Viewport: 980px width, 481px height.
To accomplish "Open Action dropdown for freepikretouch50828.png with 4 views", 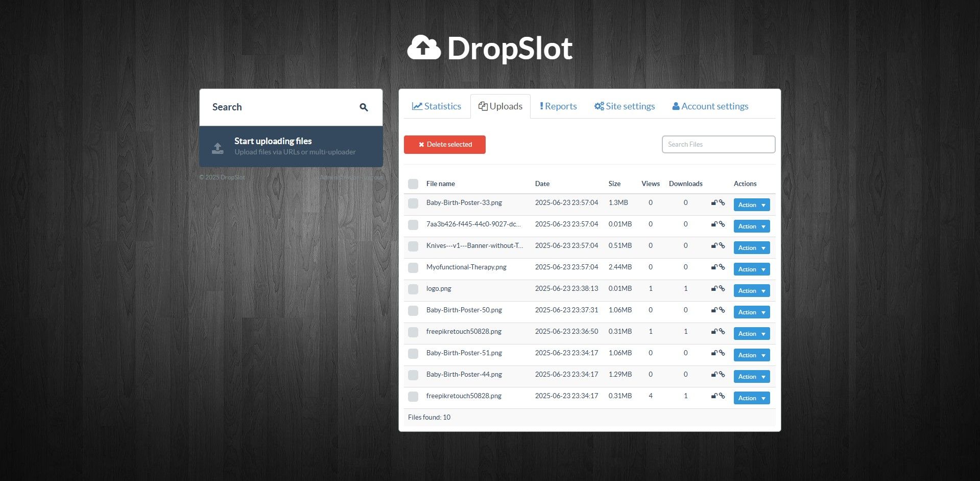I will (x=752, y=398).
